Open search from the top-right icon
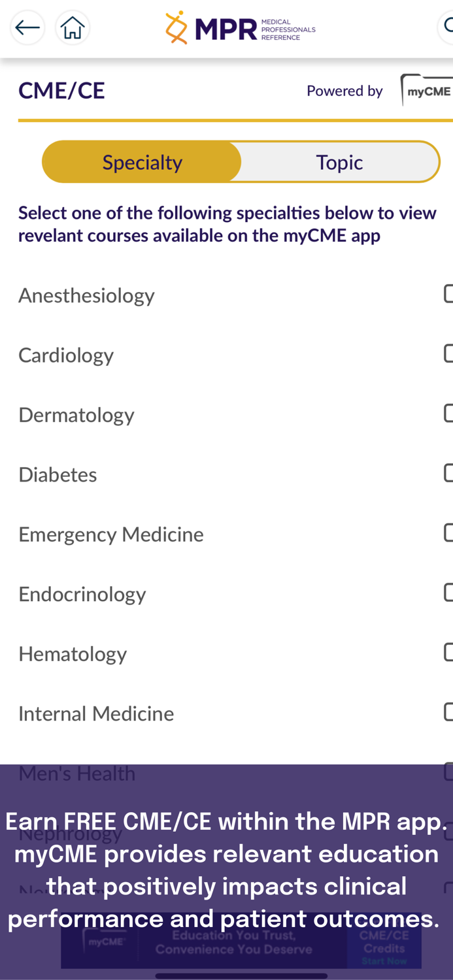 (450, 26)
